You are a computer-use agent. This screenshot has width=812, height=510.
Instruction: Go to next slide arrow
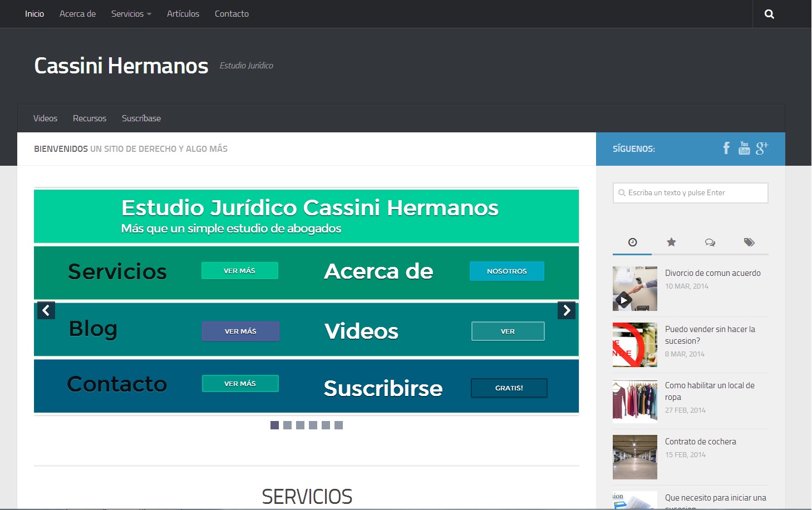[x=567, y=310]
